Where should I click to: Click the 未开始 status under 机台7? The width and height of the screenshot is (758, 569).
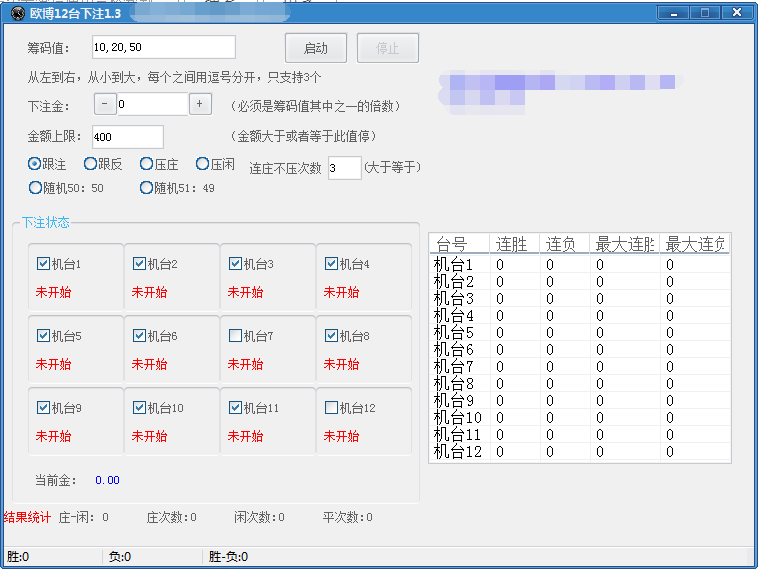(245, 364)
